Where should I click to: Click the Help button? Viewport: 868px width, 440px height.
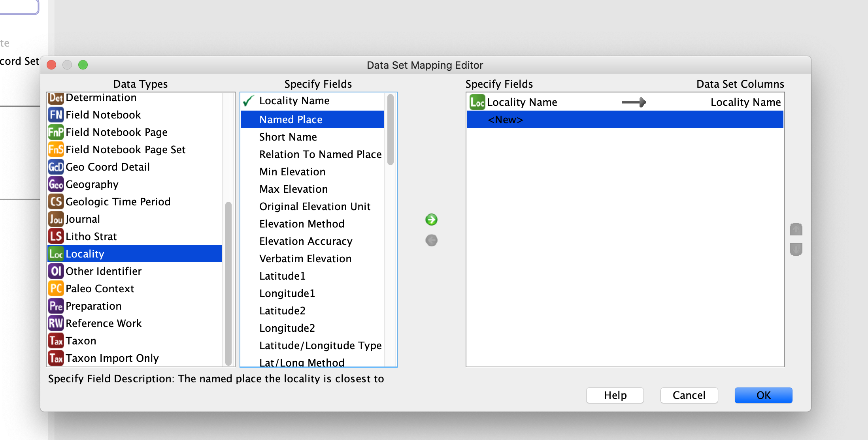pyautogui.click(x=615, y=395)
